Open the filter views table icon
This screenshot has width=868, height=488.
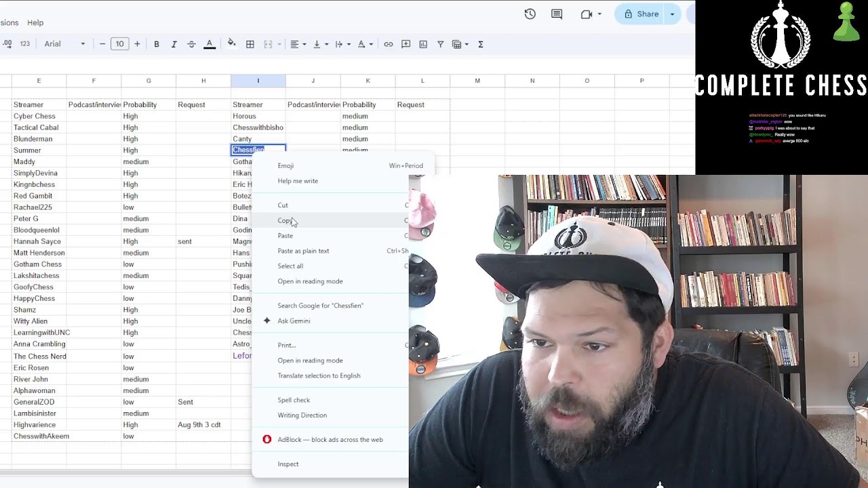(x=460, y=44)
